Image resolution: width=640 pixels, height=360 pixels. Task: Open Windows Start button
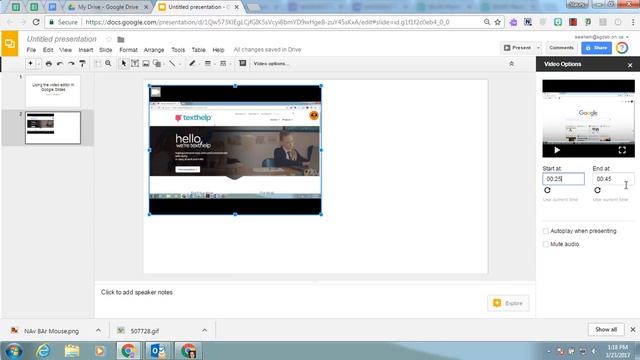13,351
